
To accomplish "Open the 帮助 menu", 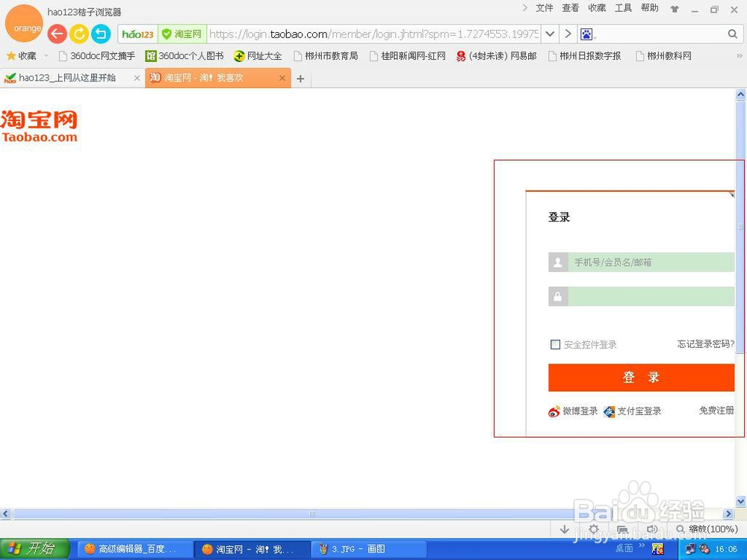I will 649,8.
